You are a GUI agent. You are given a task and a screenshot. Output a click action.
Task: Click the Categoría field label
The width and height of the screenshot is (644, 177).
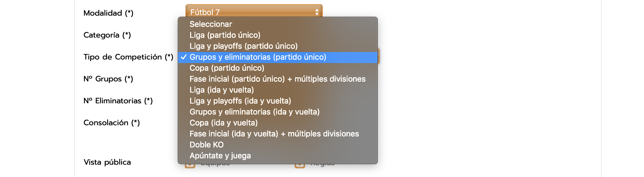coord(107,35)
